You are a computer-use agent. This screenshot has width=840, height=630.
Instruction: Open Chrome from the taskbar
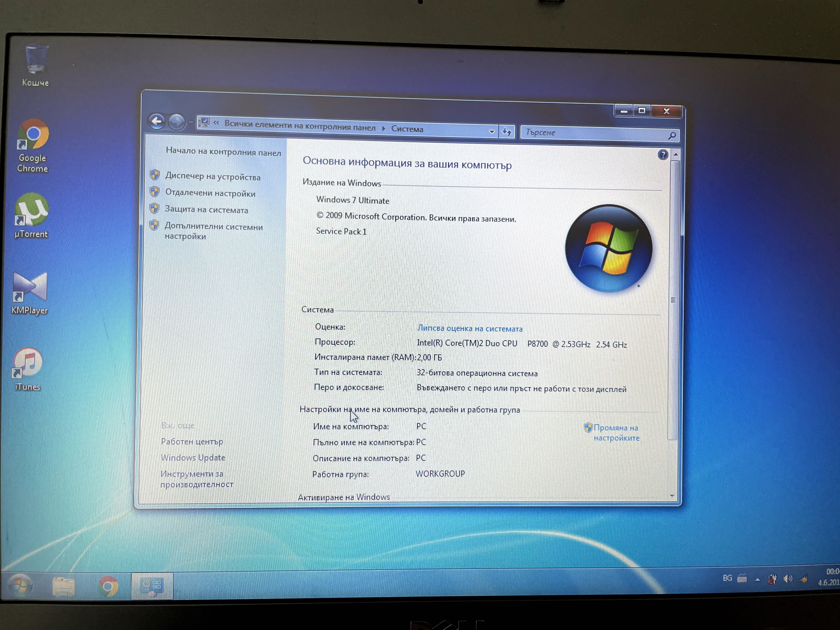tap(108, 587)
